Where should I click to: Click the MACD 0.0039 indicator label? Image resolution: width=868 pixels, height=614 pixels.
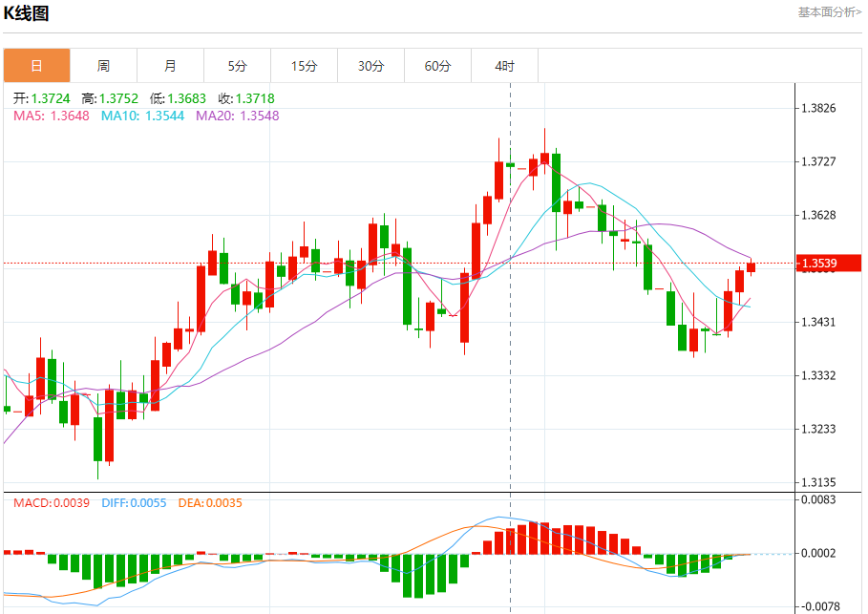[x=52, y=503]
